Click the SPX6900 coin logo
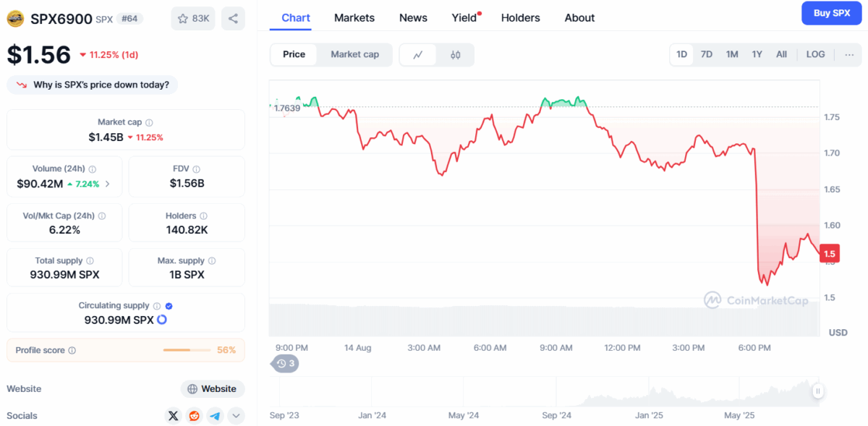 [15, 19]
